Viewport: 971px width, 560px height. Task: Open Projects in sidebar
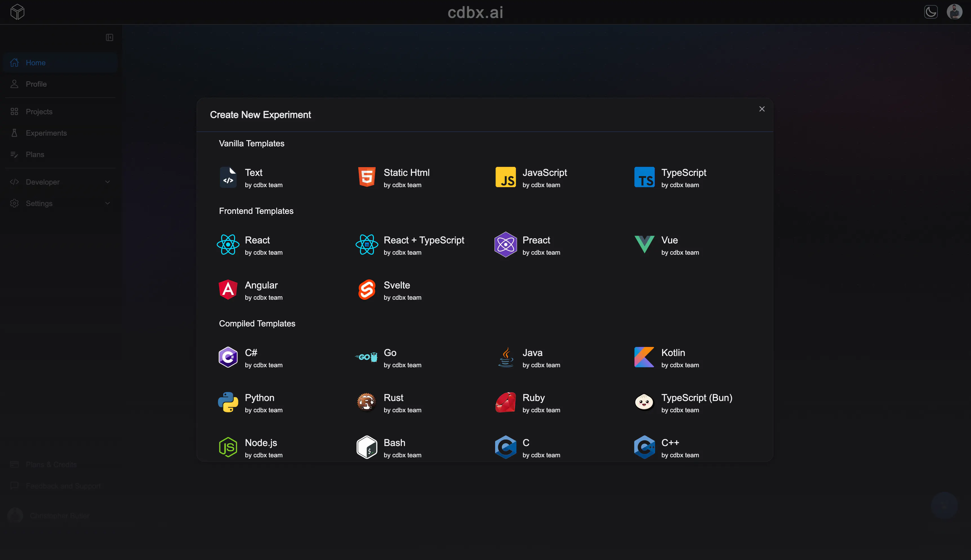click(x=61, y=111)
